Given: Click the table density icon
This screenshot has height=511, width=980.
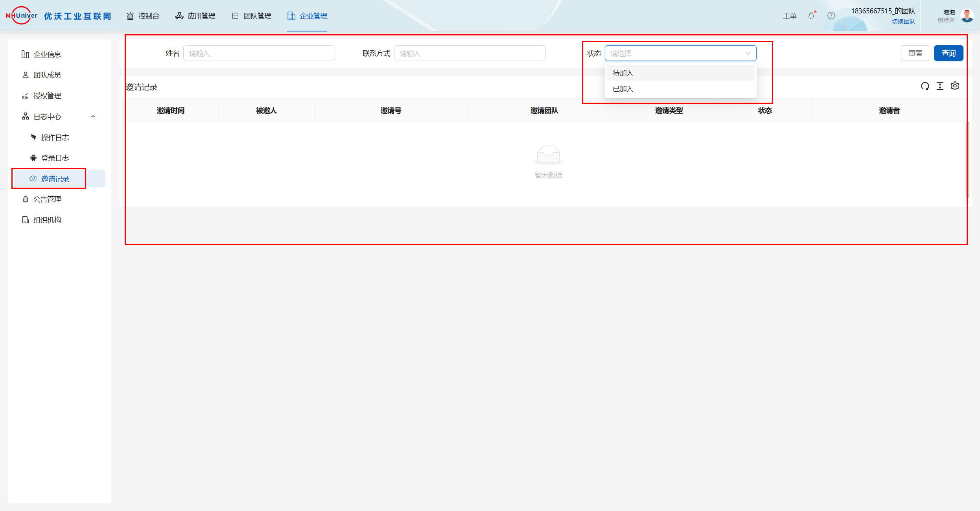Looking at the screenshot, I should (x=940, y=86).
